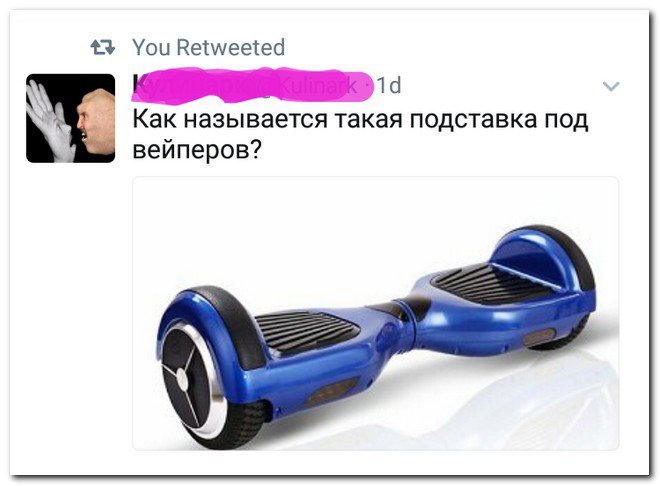This screenshot has height=486, width=660.
Task: Open the "You Retweeted" label
Action: coord(208,47)
